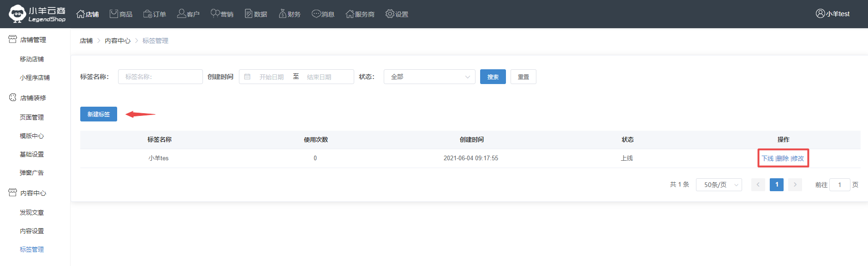Screen dimensions: 868x266
Task: Open the 营销 (Marketing) nav icon
Action: click(215, 13)
